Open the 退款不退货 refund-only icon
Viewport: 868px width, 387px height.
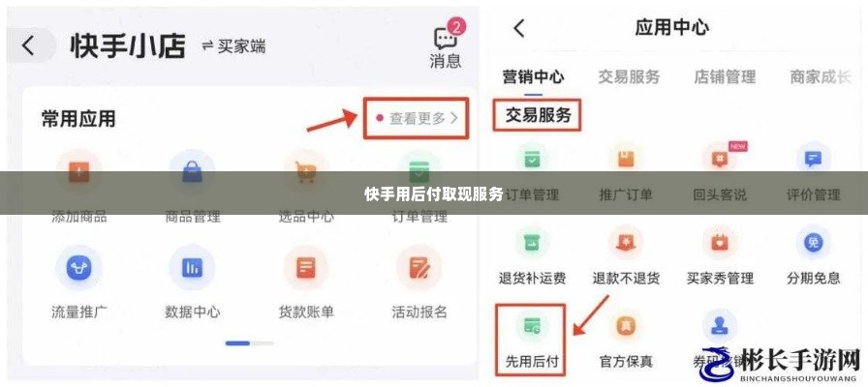point(626,243)
